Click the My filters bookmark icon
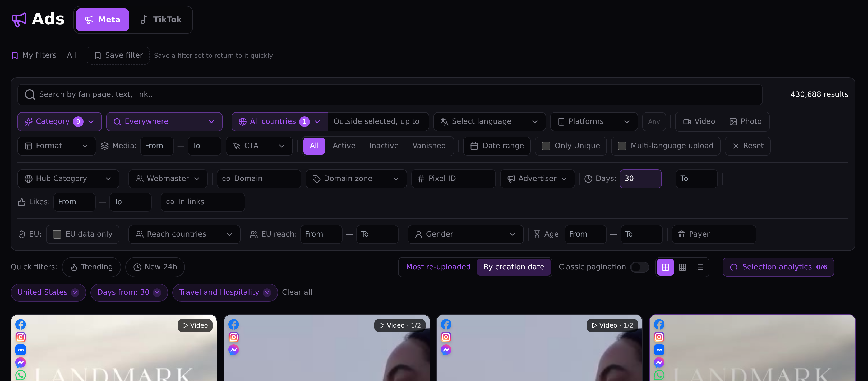 pos(15,56)
